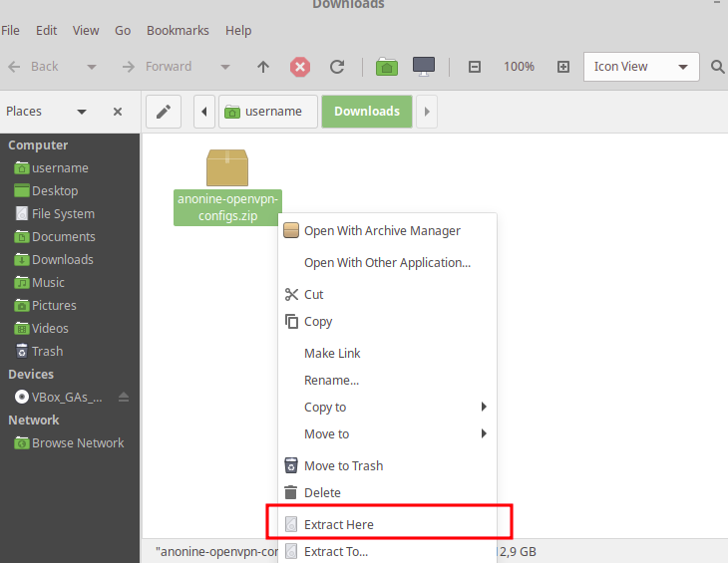The width and height of the screenshot is (728, 563).
Task: Click the Downloads path bar button
Action: (367, 112)
